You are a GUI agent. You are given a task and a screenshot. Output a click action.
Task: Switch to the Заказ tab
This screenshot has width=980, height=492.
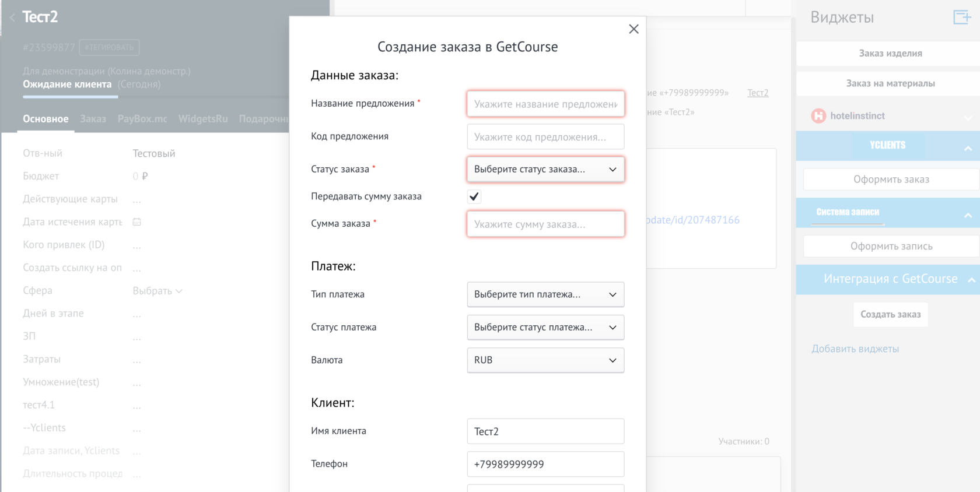pos(93,119)
